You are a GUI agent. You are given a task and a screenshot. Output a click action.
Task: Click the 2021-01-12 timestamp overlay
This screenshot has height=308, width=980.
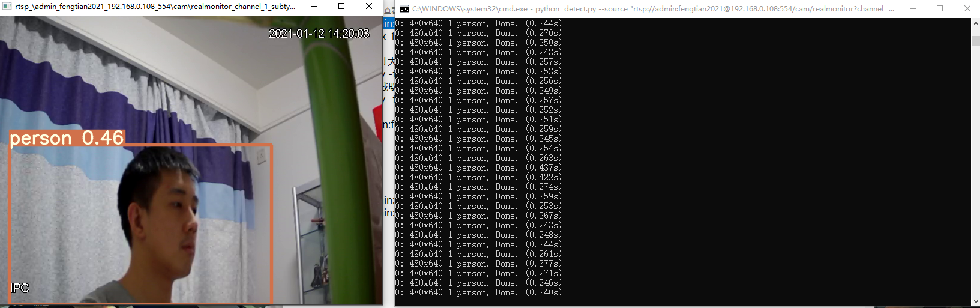319,34
